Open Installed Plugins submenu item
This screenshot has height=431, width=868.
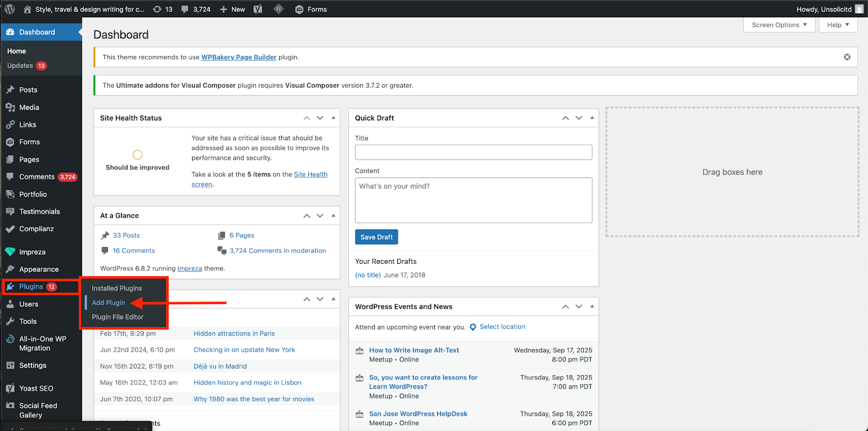[117, 288]
